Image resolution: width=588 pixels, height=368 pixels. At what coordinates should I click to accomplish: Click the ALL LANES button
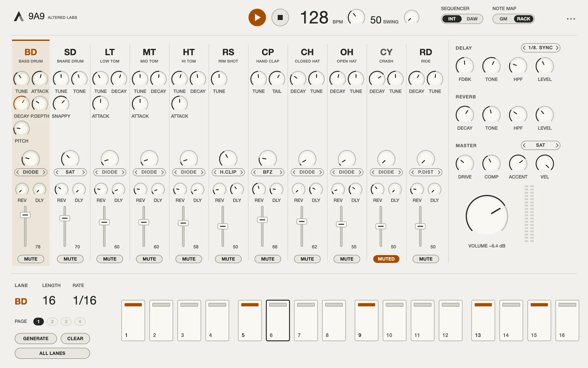pos(52,353)
